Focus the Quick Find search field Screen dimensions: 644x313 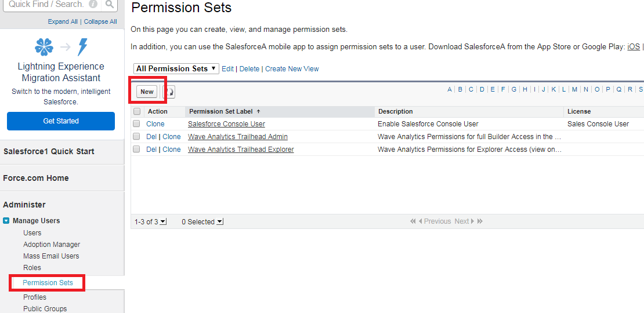pos(46,5)
